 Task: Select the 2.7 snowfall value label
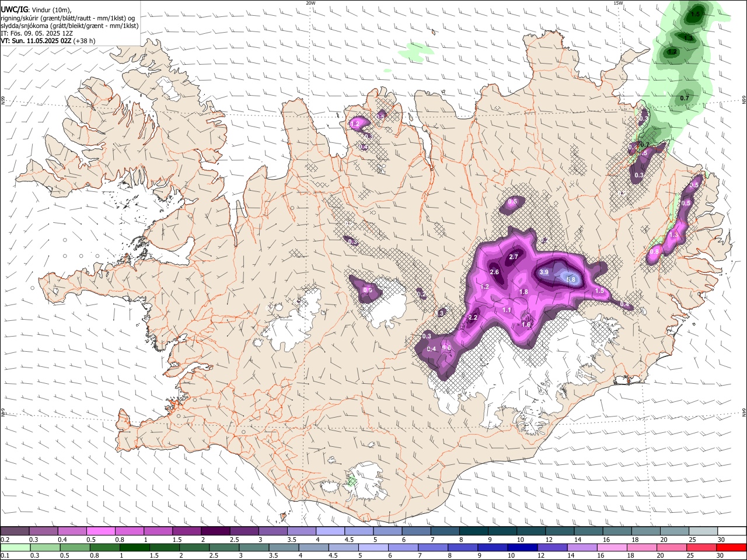click(x=514, y=257)
